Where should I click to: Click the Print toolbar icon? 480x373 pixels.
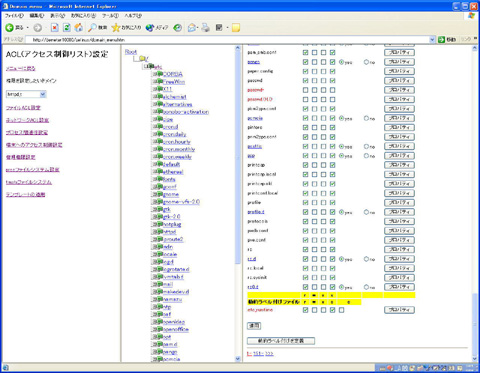point(206,28)
